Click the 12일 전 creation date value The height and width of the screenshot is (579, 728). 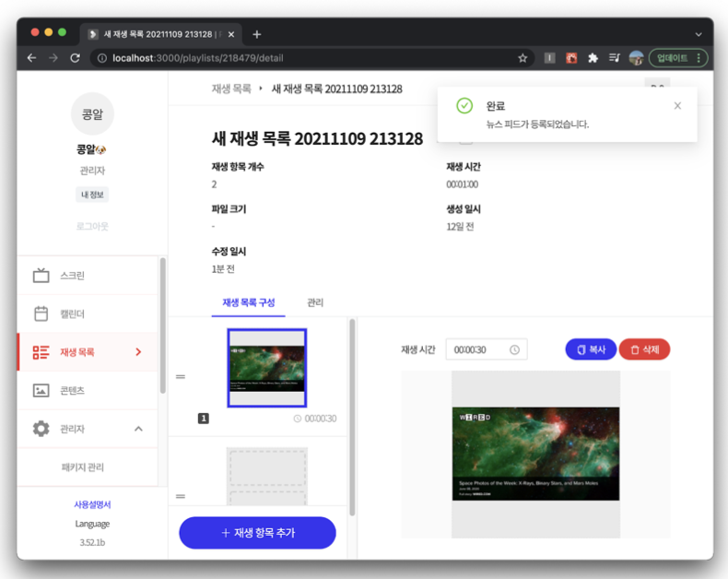point(460,227)
